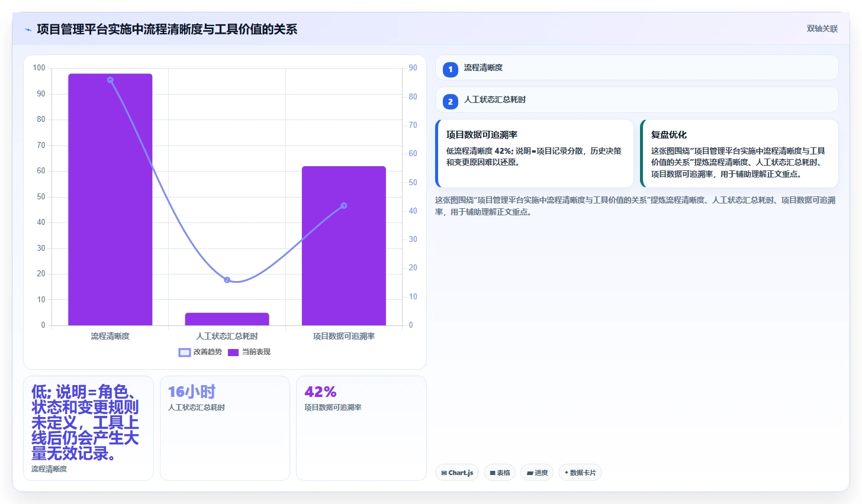This screenshot has width=862, height=504.
Task: Click the heading 项目管理平台实施中流程清晰度与工具价值的关系
Action: click(167, 30)
